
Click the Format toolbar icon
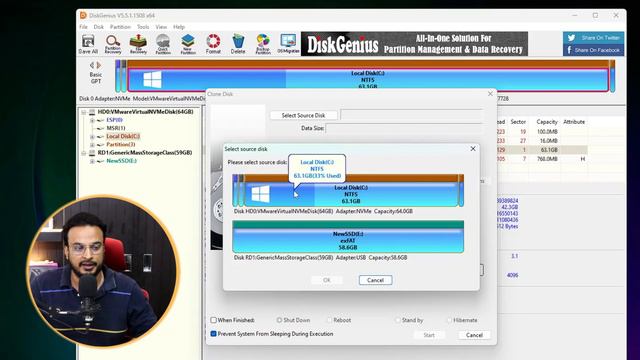(213, 44)
